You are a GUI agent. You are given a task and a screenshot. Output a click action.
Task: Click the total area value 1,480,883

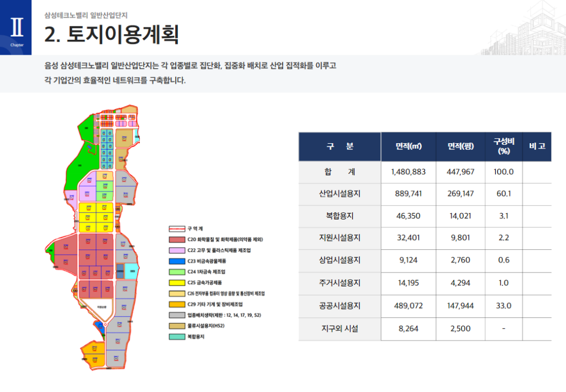pyautogui.click(x=408, y=172)
